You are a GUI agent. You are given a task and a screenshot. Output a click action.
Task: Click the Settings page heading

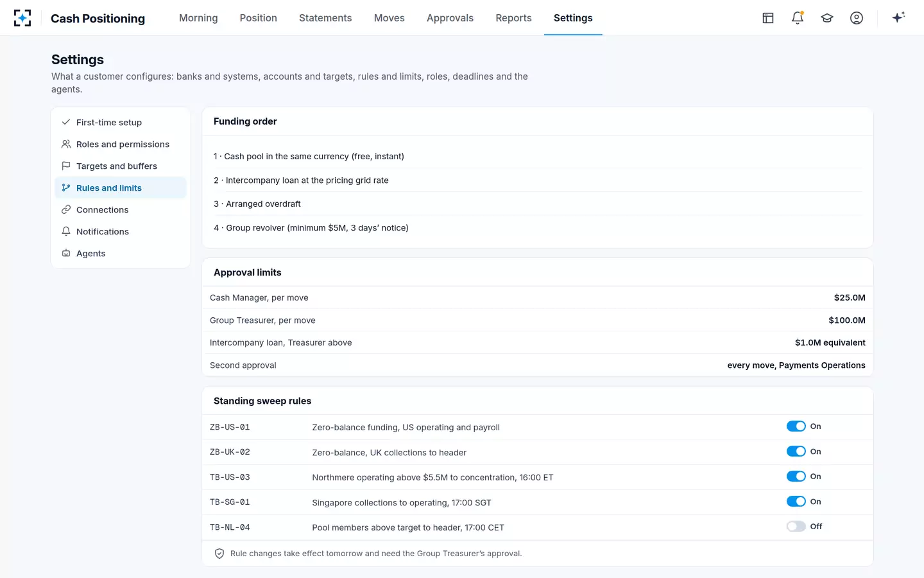(78, 59)
